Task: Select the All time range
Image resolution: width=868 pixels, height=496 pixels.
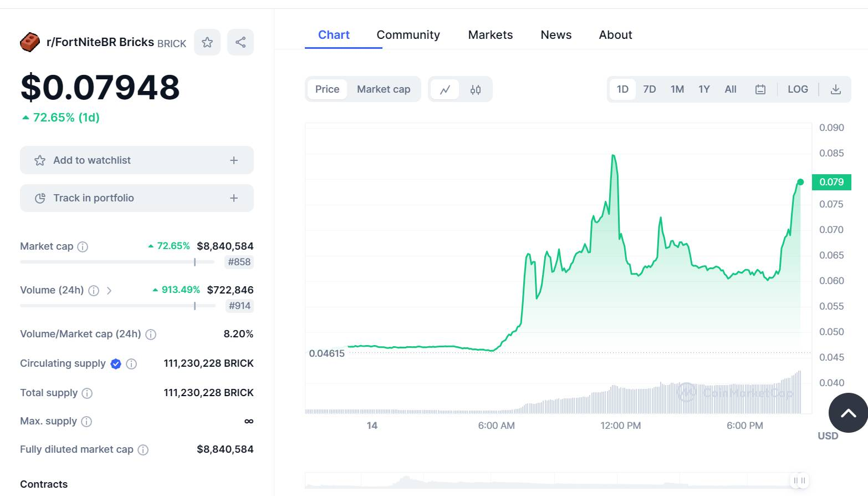Action: (x=731, y=89)
